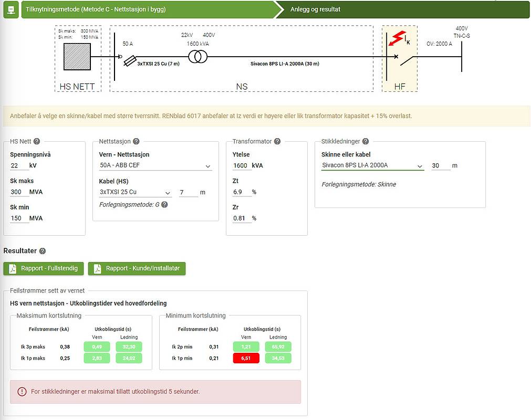Edit Zt percent field
The image size is (531, 420).
(x=242, y=192)
